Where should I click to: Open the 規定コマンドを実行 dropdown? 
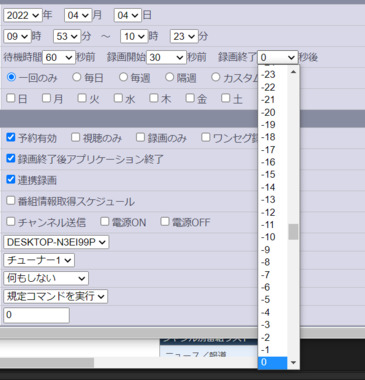[x=56, y=296]
